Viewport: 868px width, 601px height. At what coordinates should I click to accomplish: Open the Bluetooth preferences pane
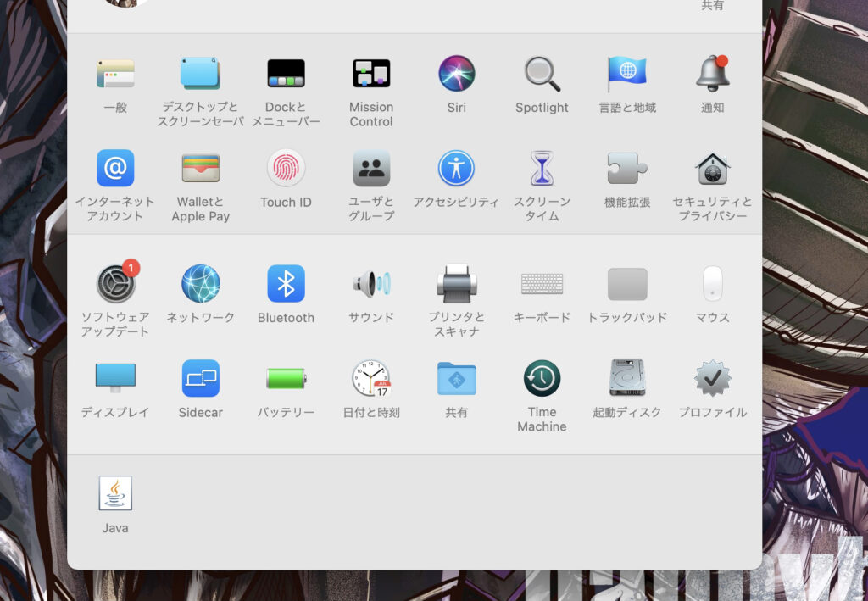coord(286,283)
